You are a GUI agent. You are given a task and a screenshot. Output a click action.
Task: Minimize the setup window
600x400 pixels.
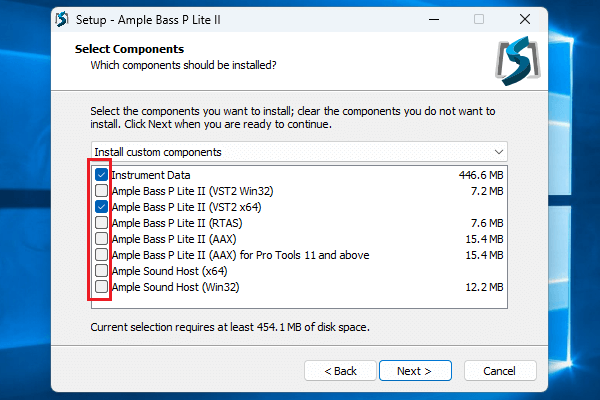click(433, 19)
